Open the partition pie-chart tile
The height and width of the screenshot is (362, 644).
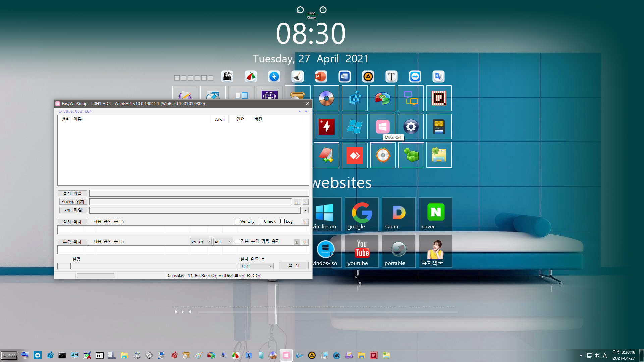(383, 98)
